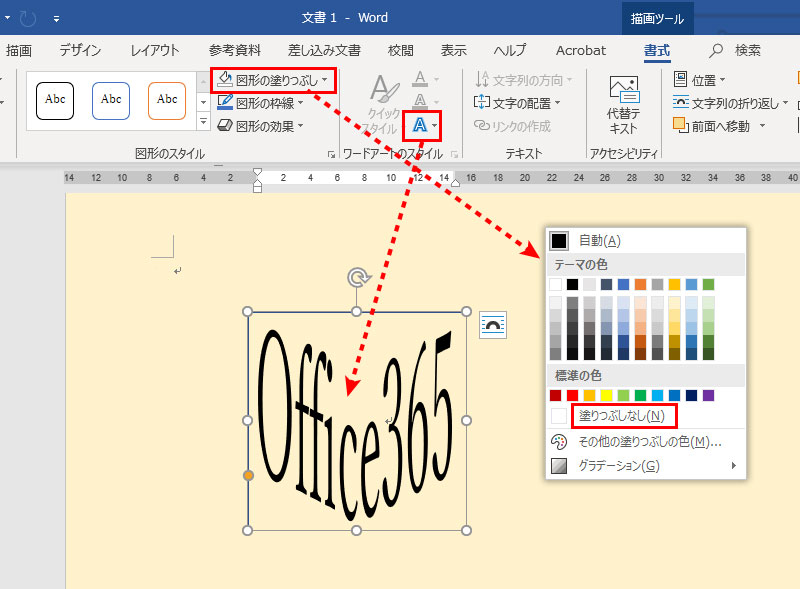
Task: Select the blue-outline Abc shape style
Action: coord(111,101)
